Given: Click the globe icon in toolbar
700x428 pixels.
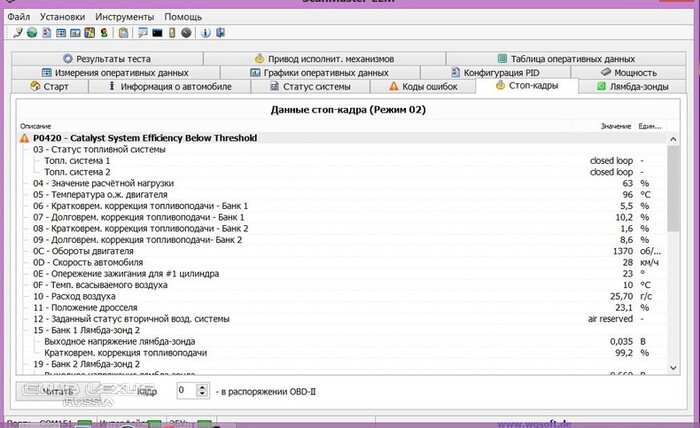Looking at the screenshot, I should coord(32,33).
